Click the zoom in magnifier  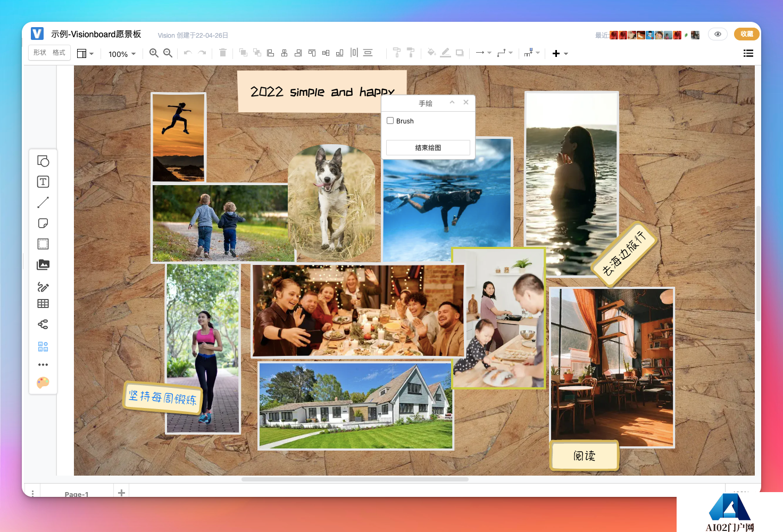point(154,53)
